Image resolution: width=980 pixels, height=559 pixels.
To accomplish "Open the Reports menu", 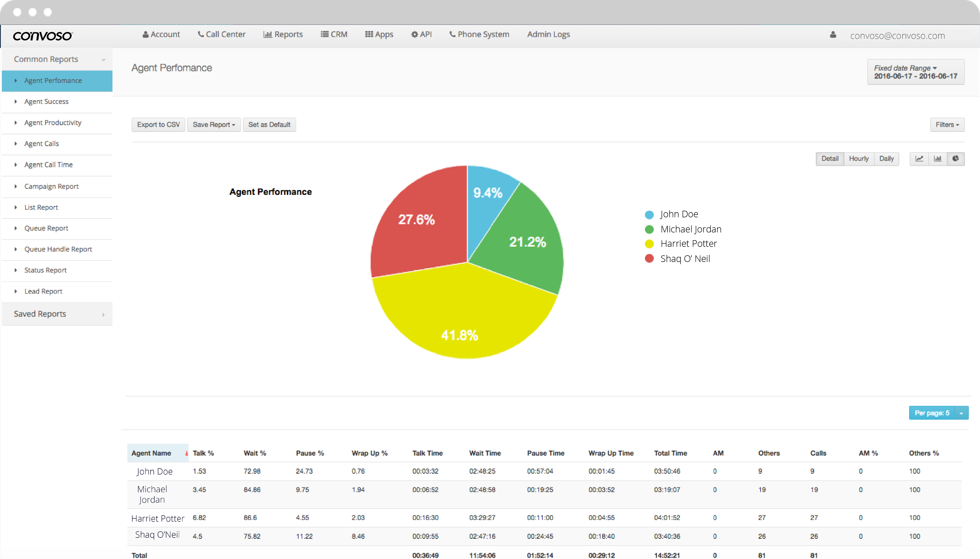I will pos(283,34).
